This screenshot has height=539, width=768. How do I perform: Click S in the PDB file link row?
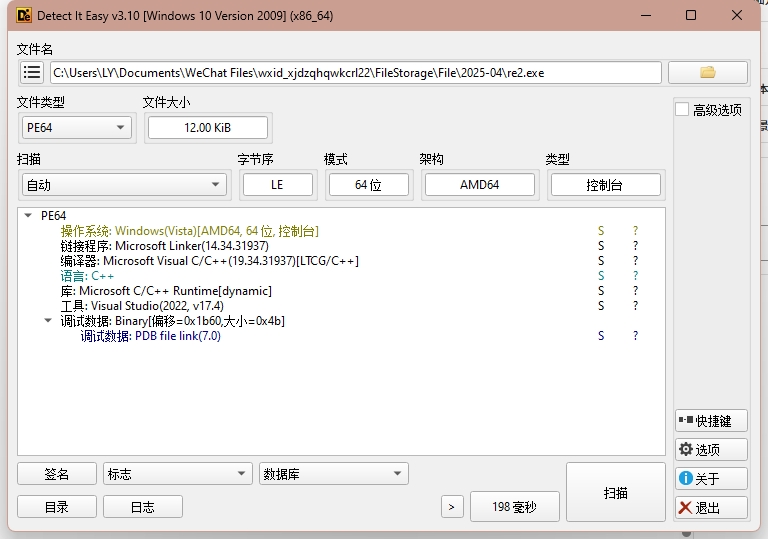[x=601, y=336]
